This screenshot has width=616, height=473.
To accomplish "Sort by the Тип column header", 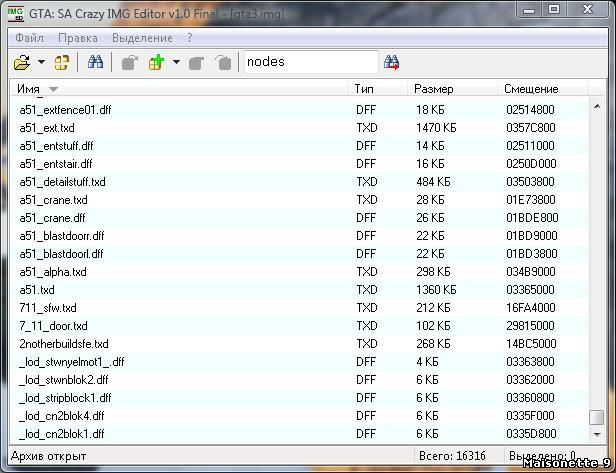I will [377, 89].
